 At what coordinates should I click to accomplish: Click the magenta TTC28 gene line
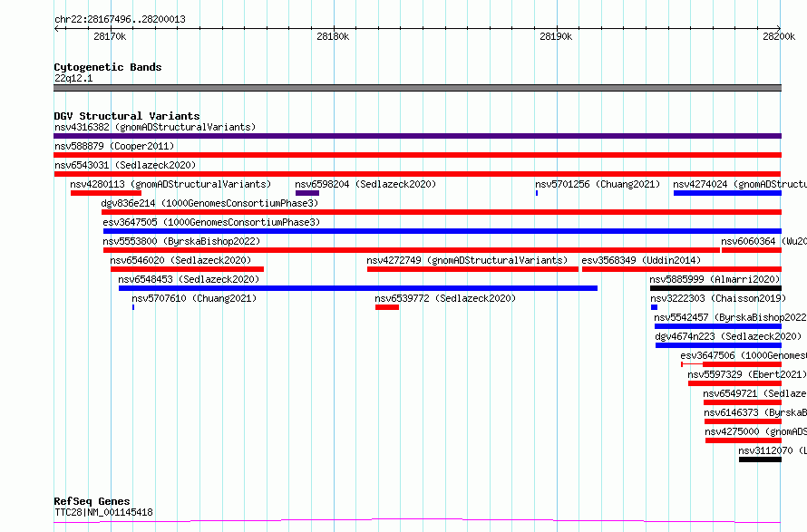417,521
